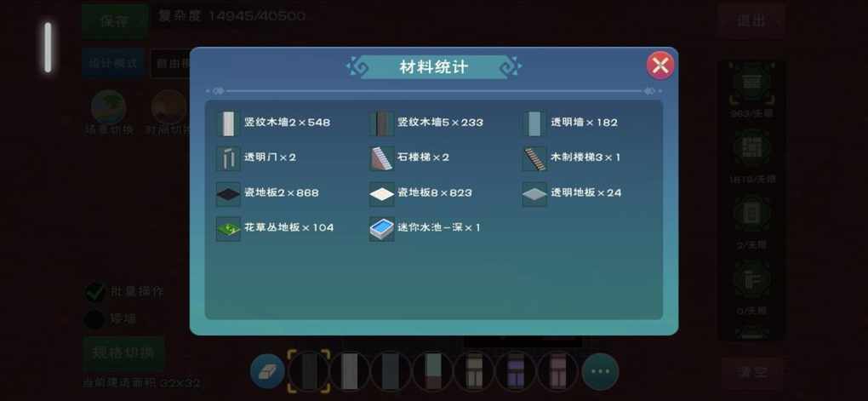Screen dimensions: 868x401
Task: Close the 材料统计 dialog
Action: 660,66
